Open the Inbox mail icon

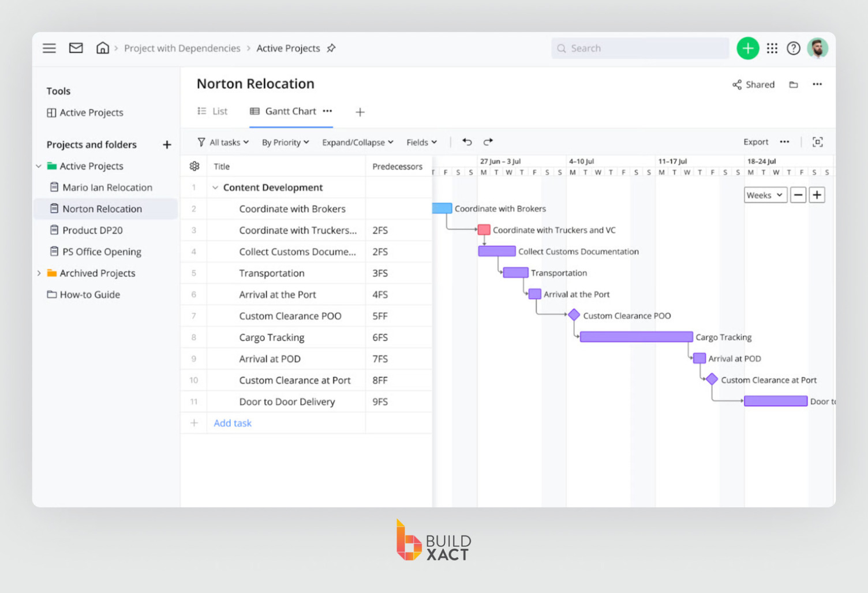coord(76,48)
